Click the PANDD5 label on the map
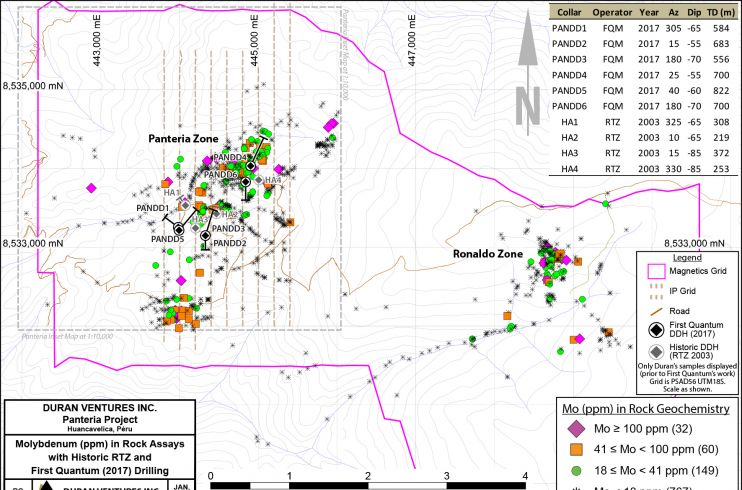 pos(168,240)
